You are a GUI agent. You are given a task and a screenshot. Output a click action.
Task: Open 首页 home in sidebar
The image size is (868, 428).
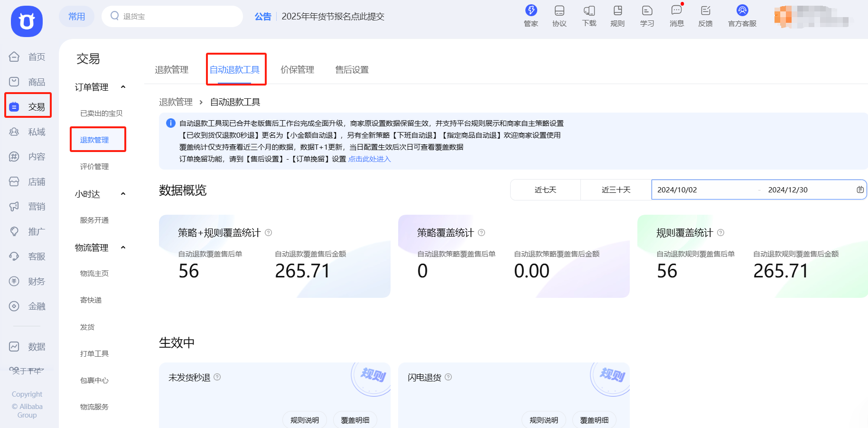tap(28, 57)
